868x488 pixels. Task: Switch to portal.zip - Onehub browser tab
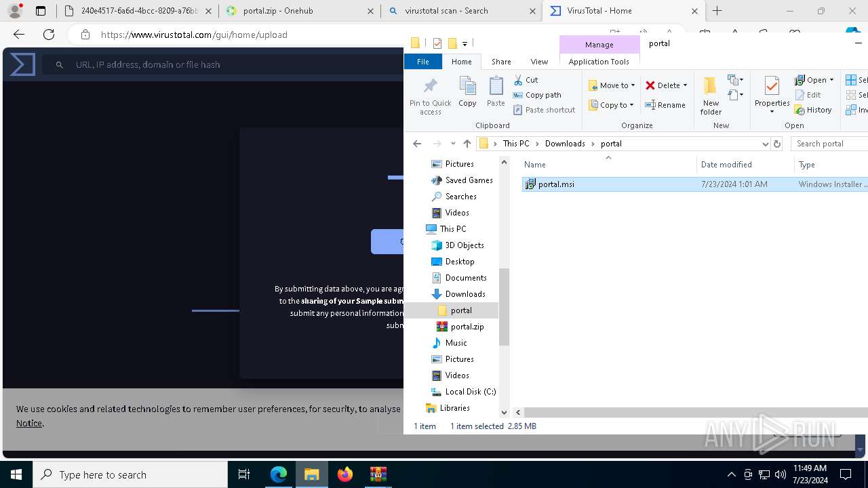click(299, 11)
